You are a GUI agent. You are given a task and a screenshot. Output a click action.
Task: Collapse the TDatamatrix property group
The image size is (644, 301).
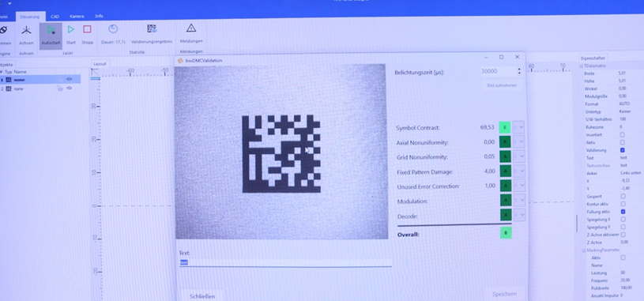coord(581,66)
